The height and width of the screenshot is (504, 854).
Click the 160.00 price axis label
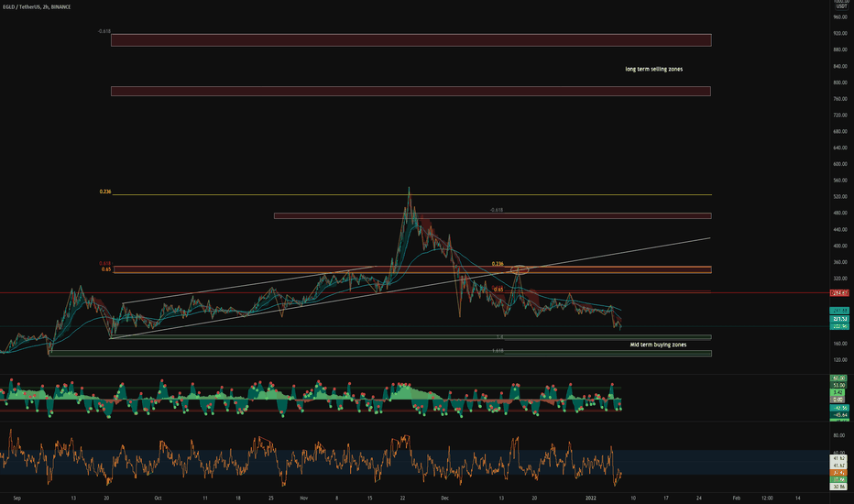840,344
